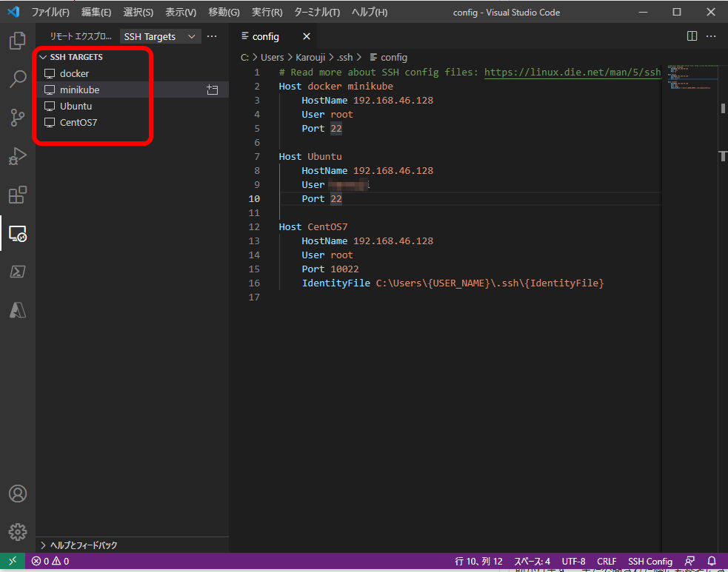The image size is (728, 572).
Task: Go to line via 行 10, 列 12 indicator
Action: [478, 561]
